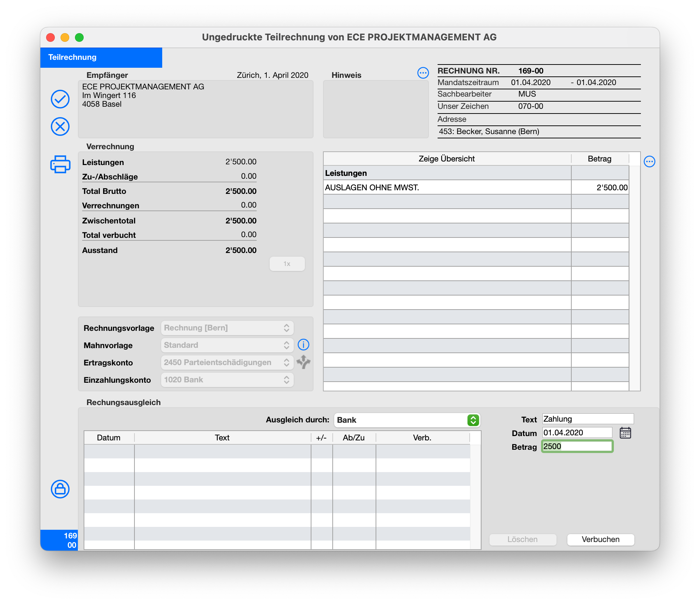700x604 pixels.
Task: Click the Unser Zeichen value 070-00
Action: click(531, 106)
